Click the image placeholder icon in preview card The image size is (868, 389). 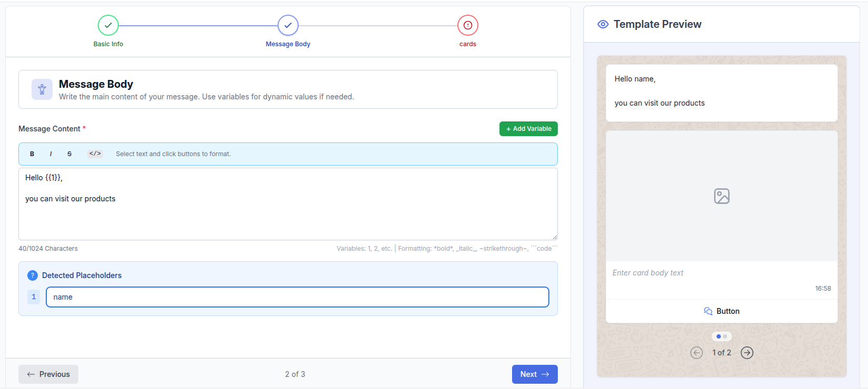click(722, 196)
